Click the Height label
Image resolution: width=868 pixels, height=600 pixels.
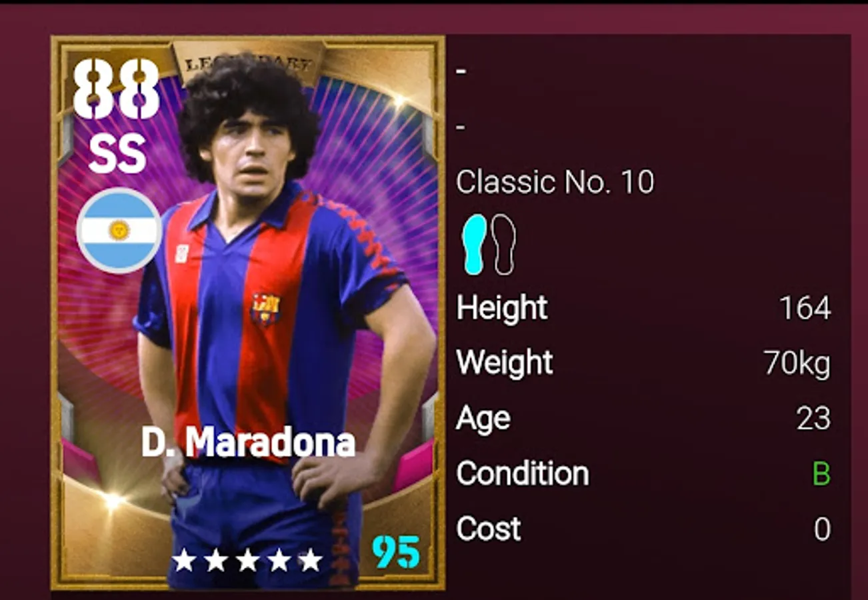502,308
